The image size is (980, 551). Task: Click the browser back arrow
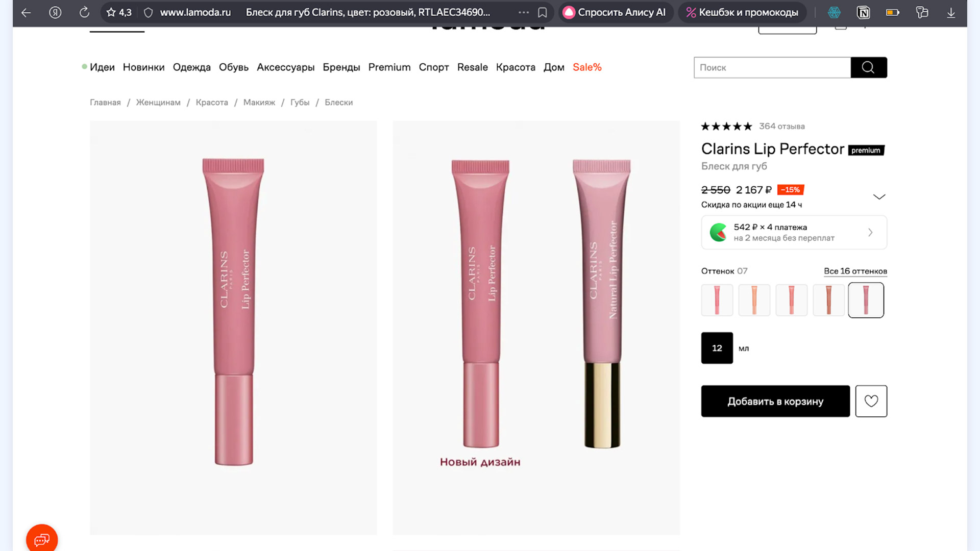click(x=26, y=12)
